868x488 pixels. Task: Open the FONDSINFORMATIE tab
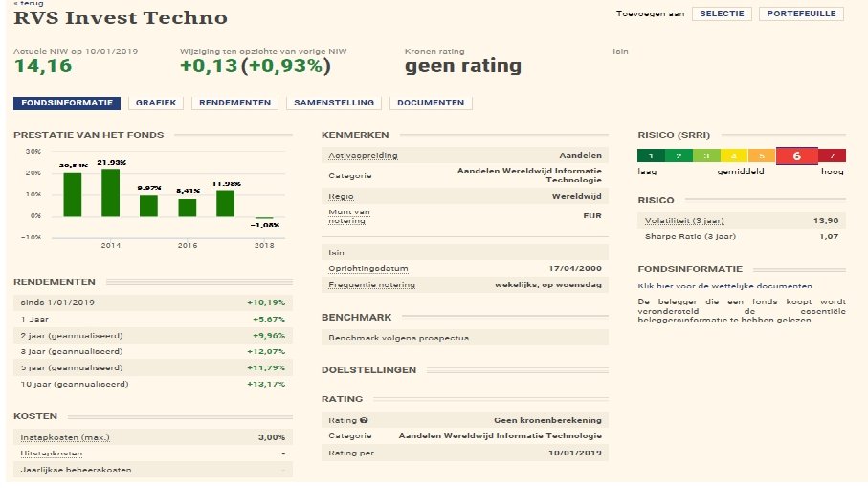67,103
